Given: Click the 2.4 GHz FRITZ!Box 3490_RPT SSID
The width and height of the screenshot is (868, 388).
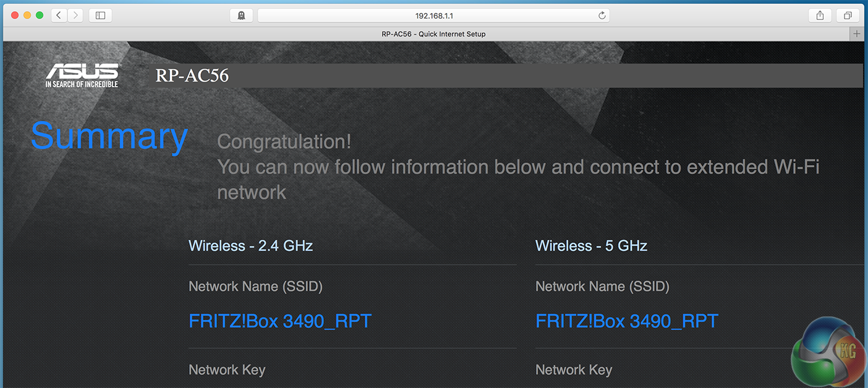Looking at the screenshot, I should (x=279, y=321).
